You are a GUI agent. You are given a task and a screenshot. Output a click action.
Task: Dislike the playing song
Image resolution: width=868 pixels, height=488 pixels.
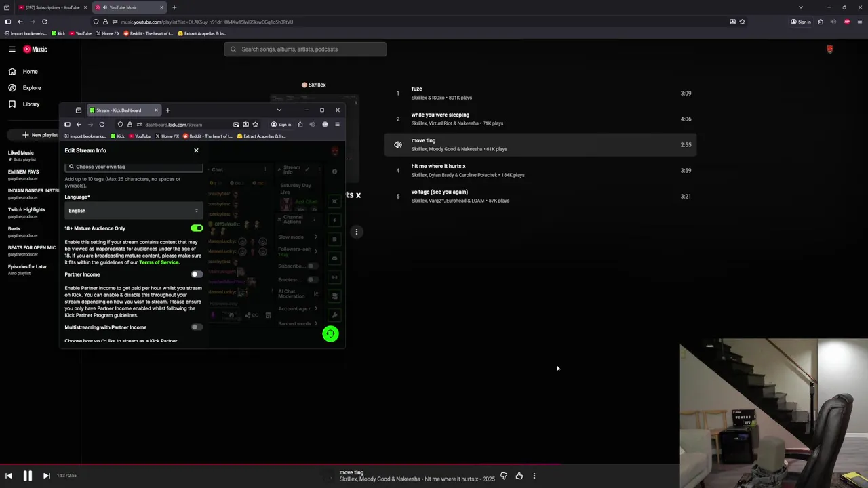[503, 476]
